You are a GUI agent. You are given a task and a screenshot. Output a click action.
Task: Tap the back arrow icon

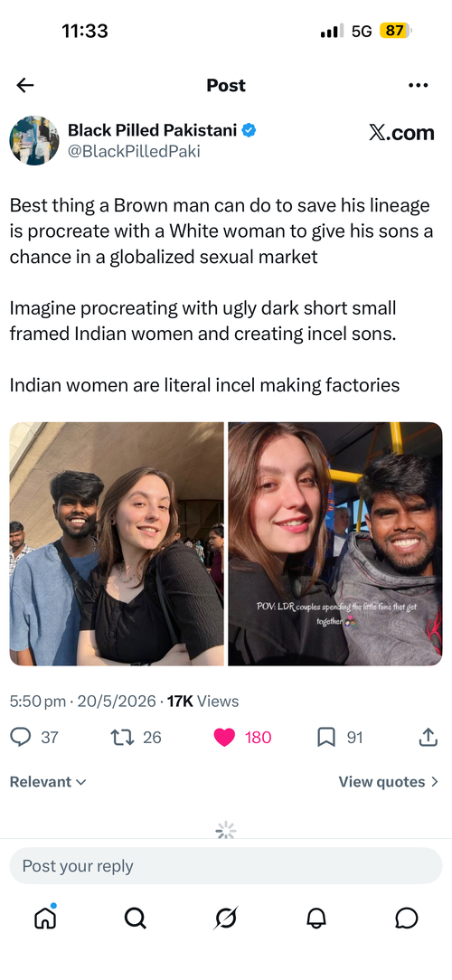click(25, 86)
